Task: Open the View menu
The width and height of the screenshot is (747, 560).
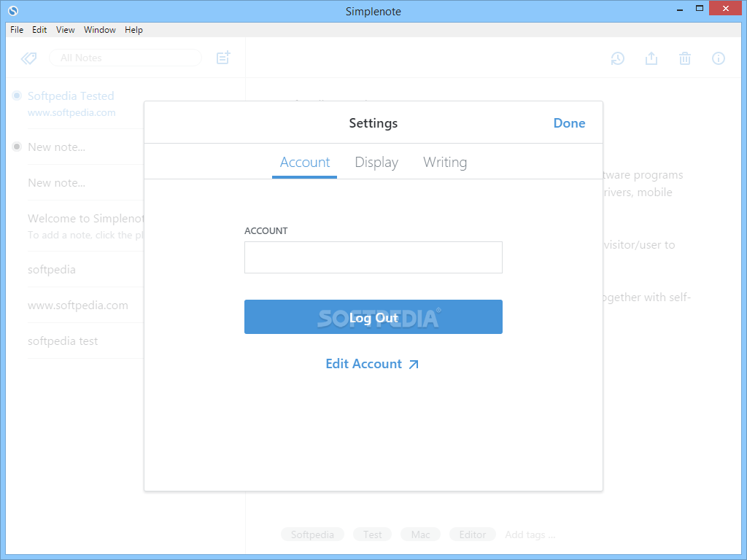Action: point(65,29)
